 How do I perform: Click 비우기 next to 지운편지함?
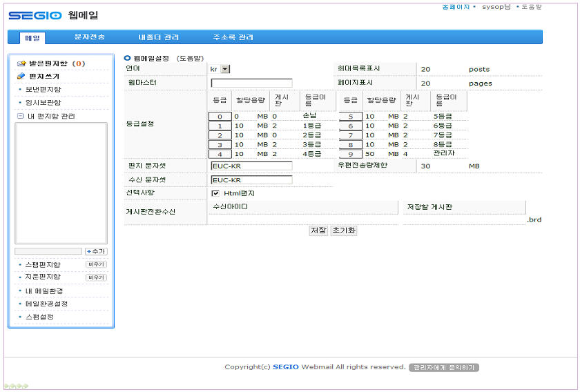click(96, 277)
